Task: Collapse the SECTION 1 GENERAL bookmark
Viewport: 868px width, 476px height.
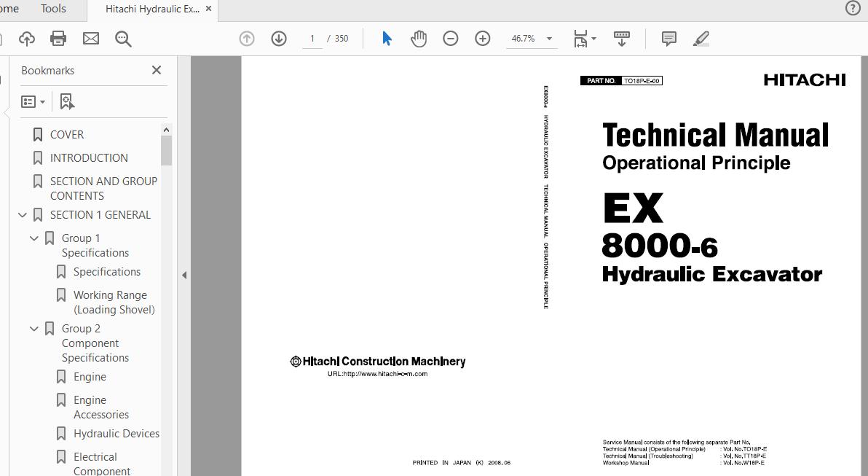Action: pyautogui.click(x=23, y=214)
